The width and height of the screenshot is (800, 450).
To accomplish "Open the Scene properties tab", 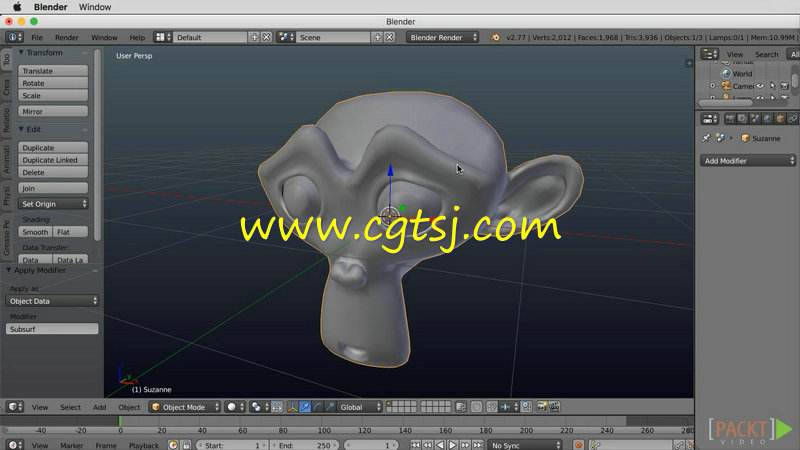I will 755,119.
